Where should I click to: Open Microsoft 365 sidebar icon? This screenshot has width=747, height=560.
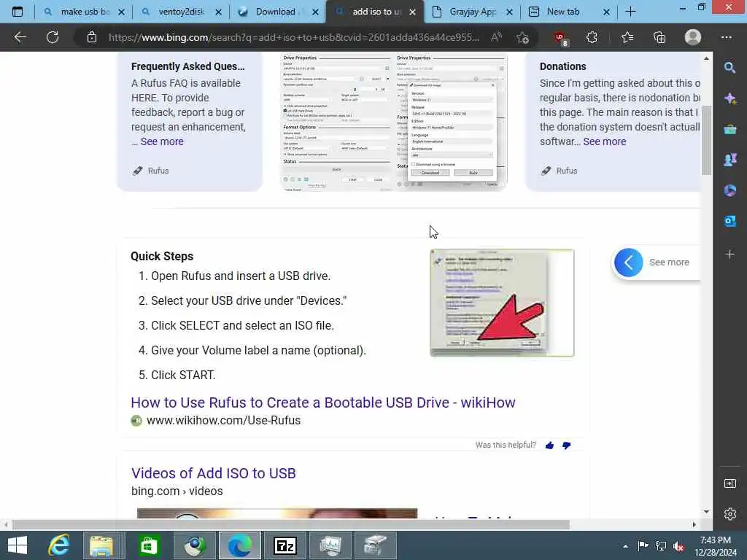[729, 190]
